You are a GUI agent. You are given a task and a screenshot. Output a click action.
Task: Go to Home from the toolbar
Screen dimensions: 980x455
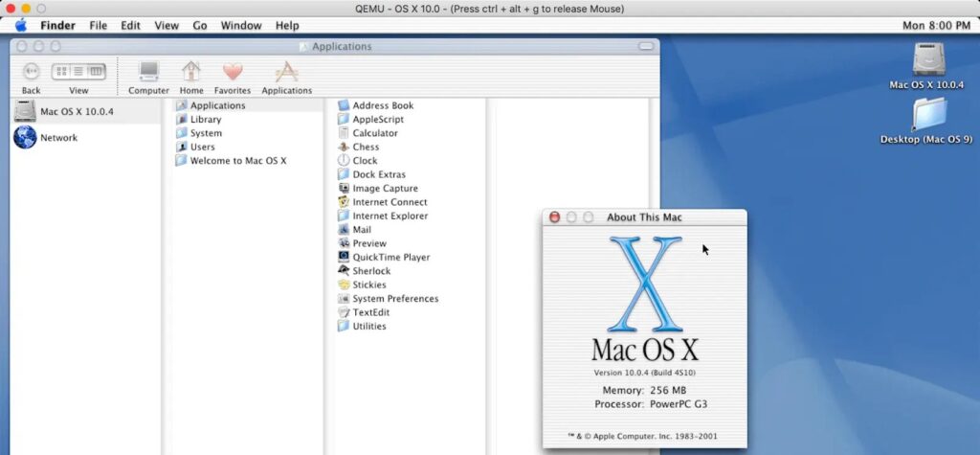point(191,78)
